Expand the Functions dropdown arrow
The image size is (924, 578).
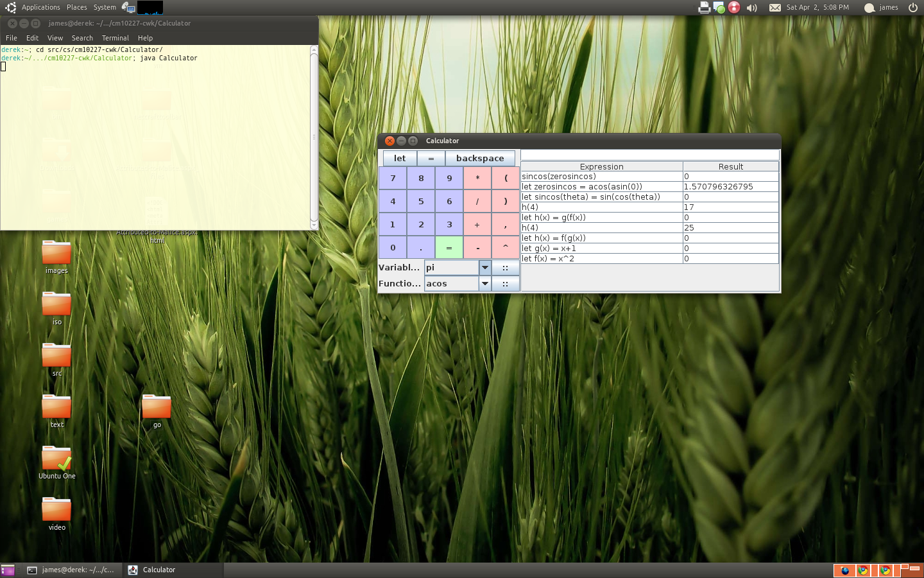pos(485,284)
